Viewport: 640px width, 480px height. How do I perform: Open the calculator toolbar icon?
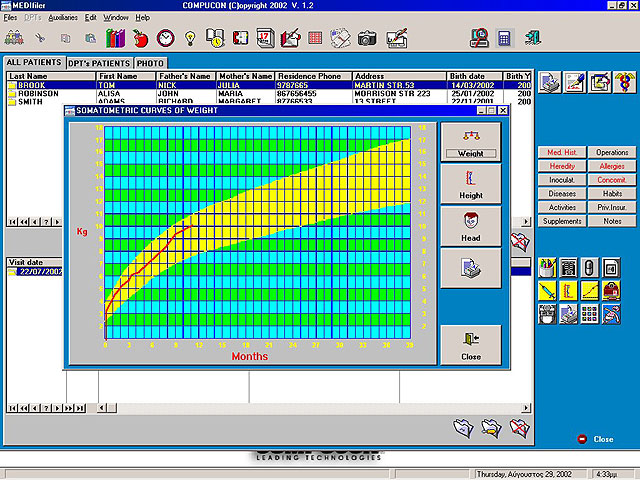pyautogui.click(x=504, y=39)
